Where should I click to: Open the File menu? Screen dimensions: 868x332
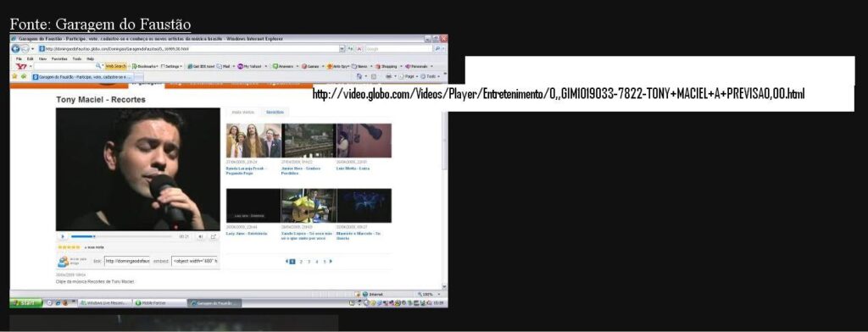pyautogui.click(x=19, y=58)
